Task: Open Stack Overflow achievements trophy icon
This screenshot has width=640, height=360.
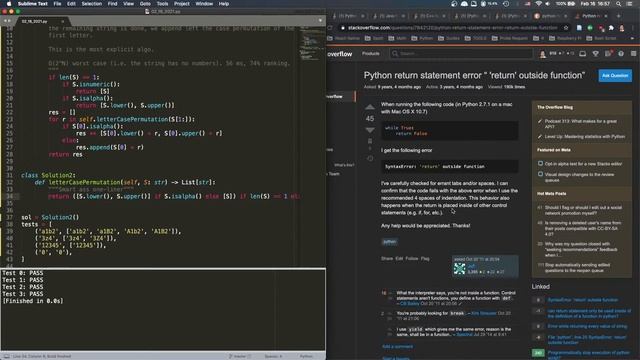Action: (x=596, y=53)
